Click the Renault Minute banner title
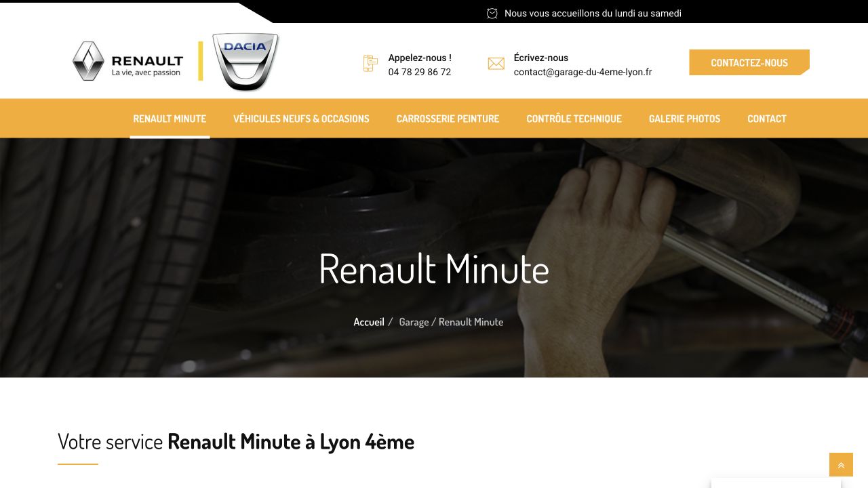The width and height of the screenshot is (868, 488). [x=434, y=268]
